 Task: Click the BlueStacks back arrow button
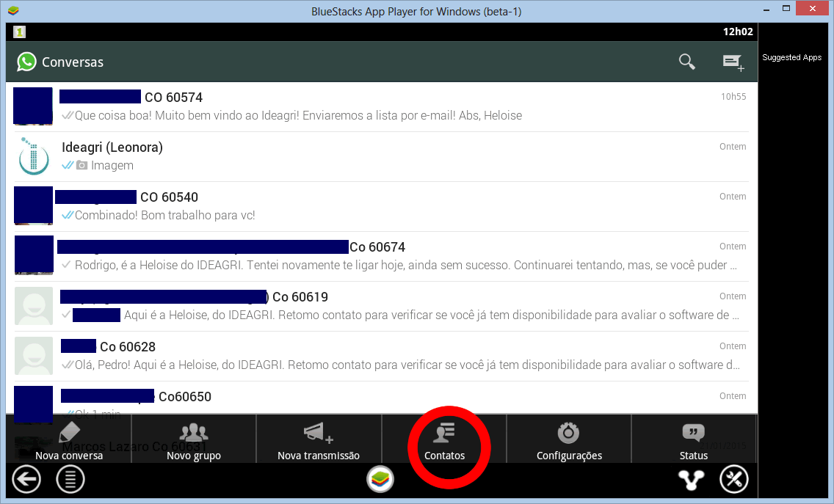click(26, 480)
